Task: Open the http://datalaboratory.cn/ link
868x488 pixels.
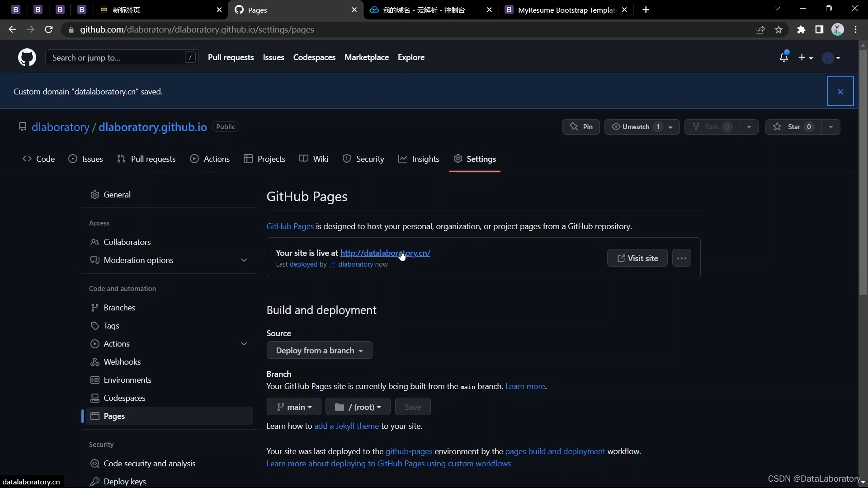Action: click(385, 253)
